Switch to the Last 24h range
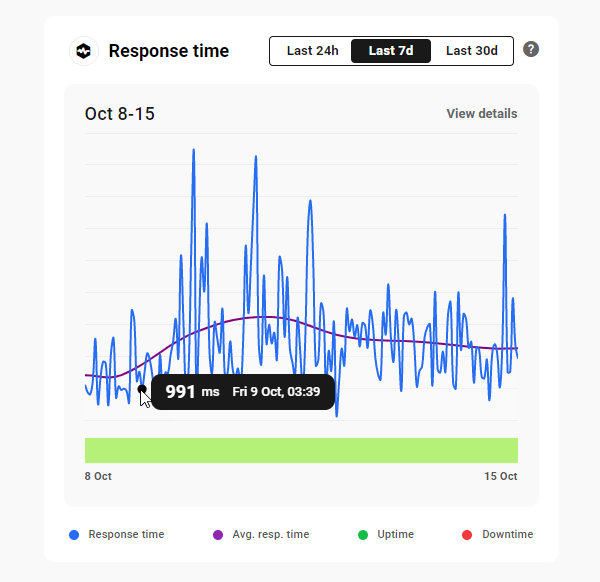The height and width of the screenshot is (582, 600). click(x=312, y=51)
